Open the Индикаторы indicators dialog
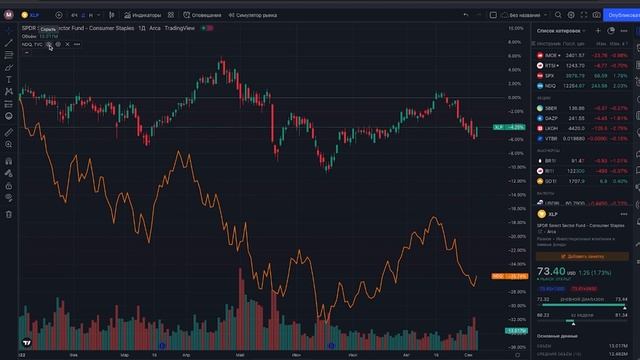Image resolution: width=640 pixels, height=360 pixels. 143,15
